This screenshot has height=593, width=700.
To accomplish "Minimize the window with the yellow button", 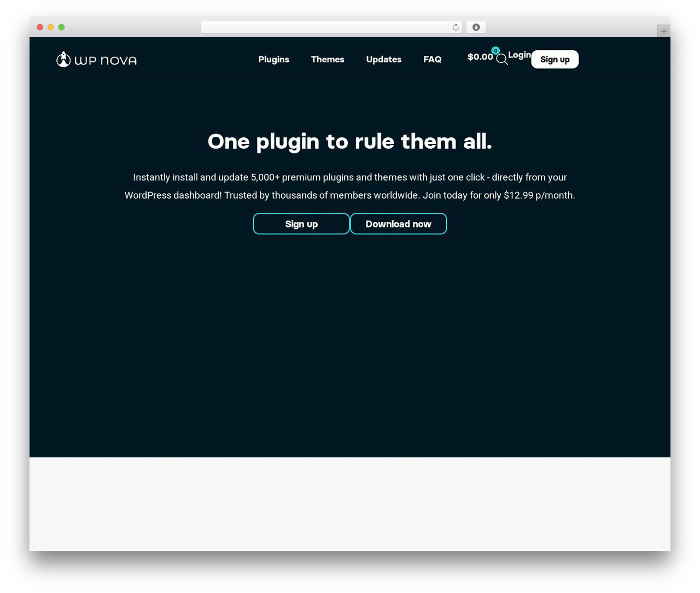I will [x=51, y=27].
